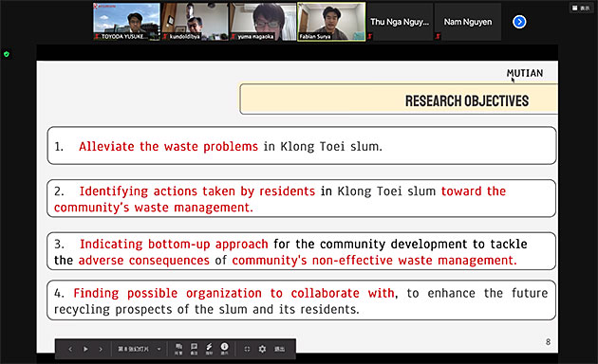Toggle fullscreen fit icon in presentation toolbar
Image resolution: width=598 pixels, height=364 pixels.
(x=247, y=349)
